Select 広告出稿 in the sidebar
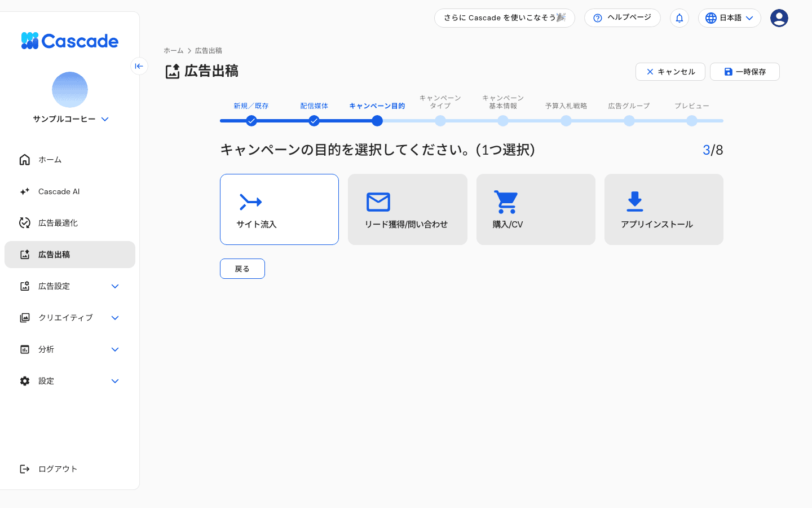Screen dimensions: 812x508 pyautogui.click(x=70, y=255)
